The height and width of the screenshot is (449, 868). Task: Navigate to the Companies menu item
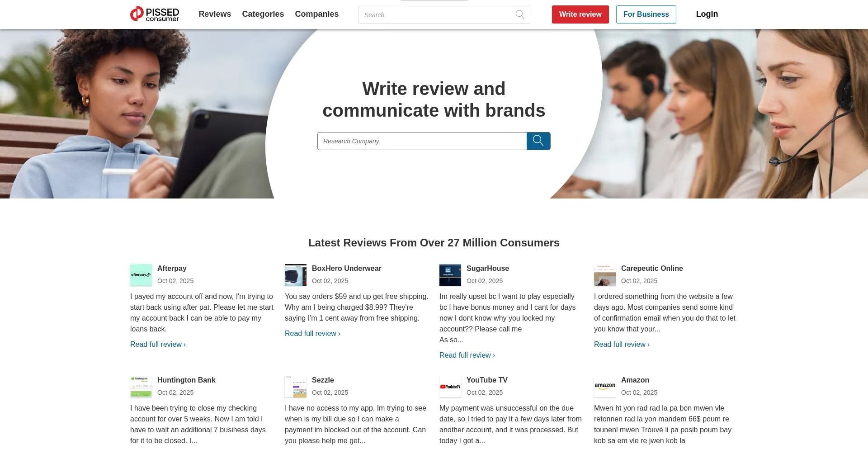point(316,14)
